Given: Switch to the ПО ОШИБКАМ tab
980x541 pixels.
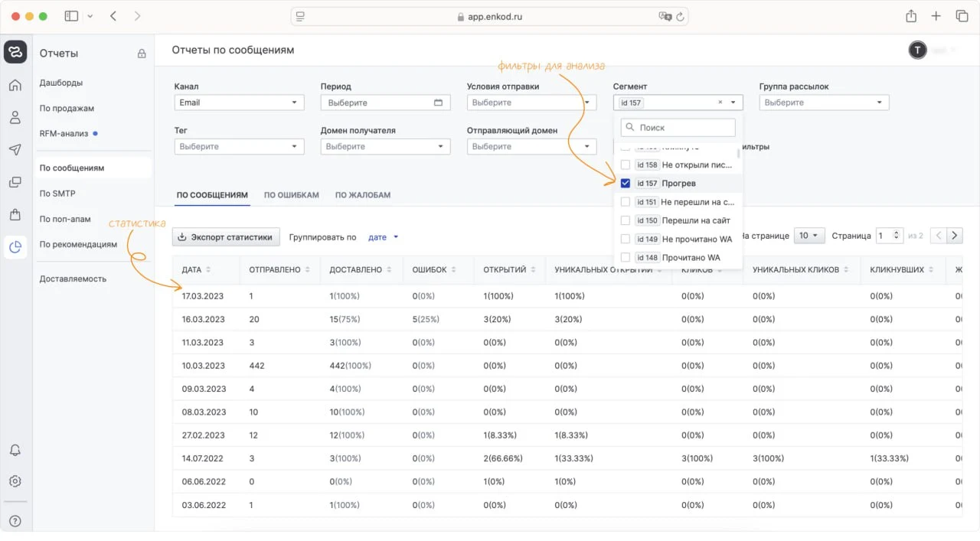Looking at the screenshot, I should coord(291,195).
